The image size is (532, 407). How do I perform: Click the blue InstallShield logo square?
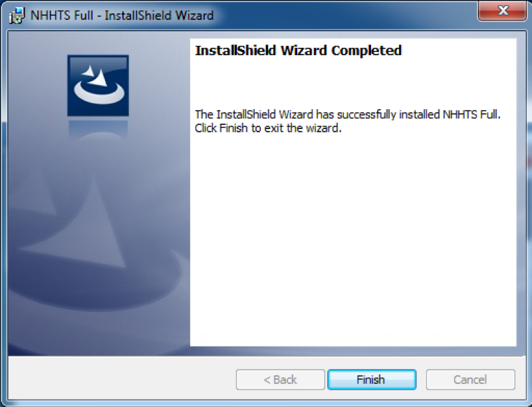coord(98,86)
